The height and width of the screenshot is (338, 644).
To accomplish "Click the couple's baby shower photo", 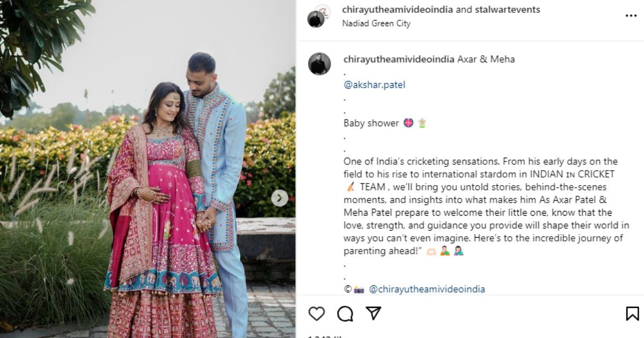I will click(148, 169).
